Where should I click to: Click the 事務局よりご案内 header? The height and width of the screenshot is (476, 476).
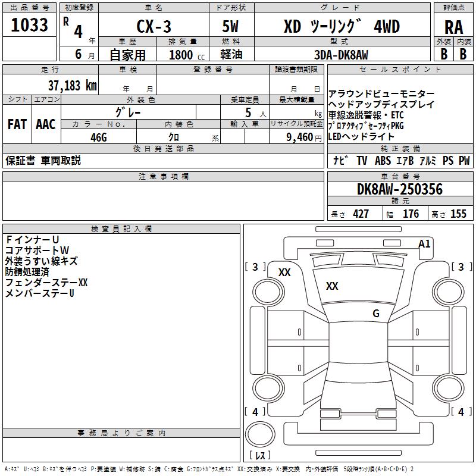[121, 433]
